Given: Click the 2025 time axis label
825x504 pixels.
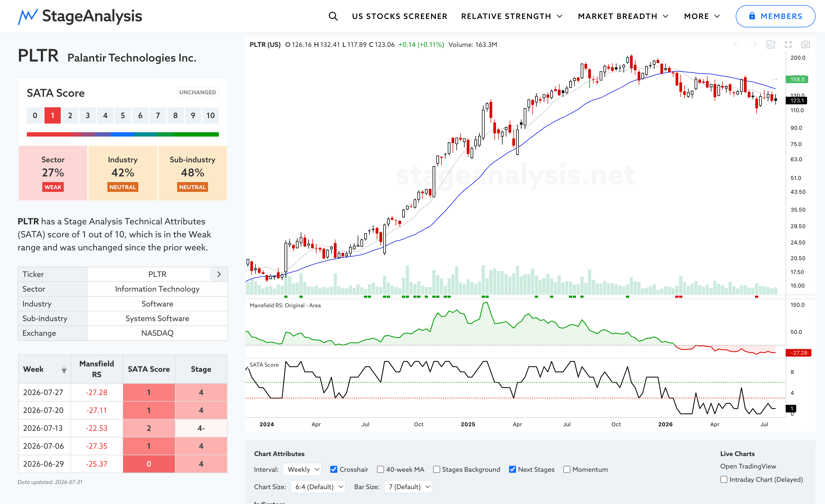Looking at the screenshot, I should [468, 424].
